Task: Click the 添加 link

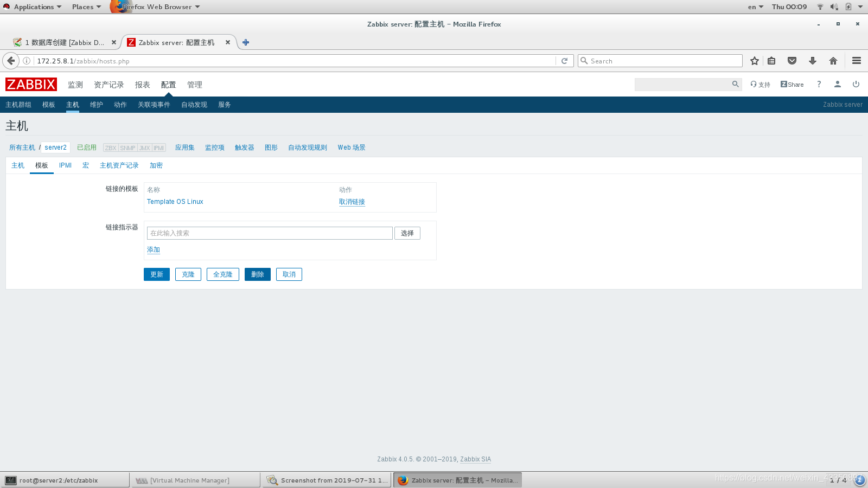Action: click(154, 249)
